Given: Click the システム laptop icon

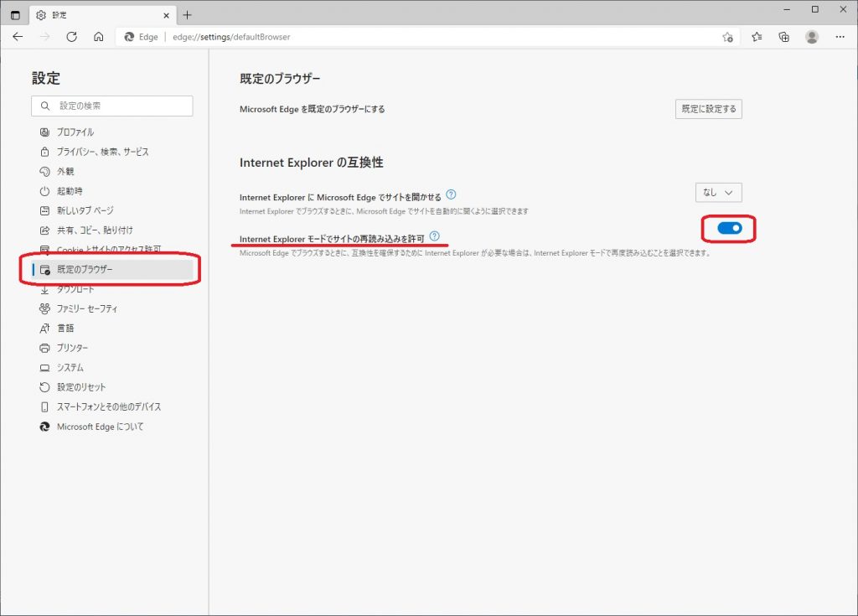Looking at the screenshot, I should (45, 367).
